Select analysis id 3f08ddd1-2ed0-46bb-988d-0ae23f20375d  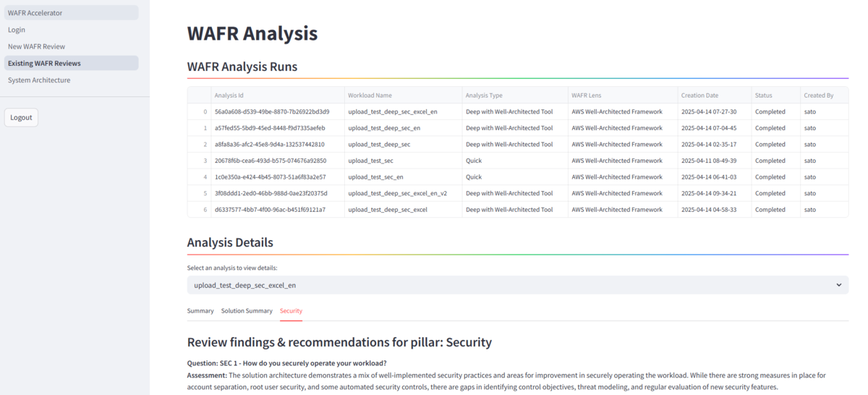(277, 193)
